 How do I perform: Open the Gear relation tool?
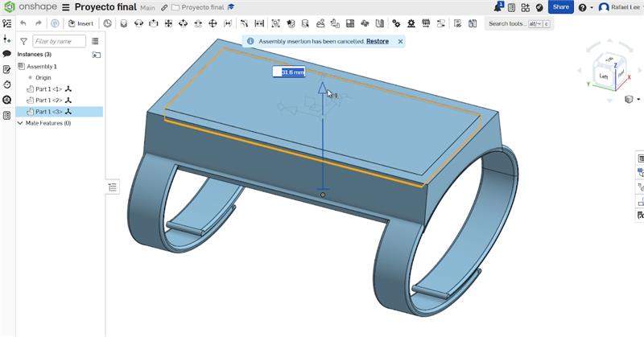point(396,23)
